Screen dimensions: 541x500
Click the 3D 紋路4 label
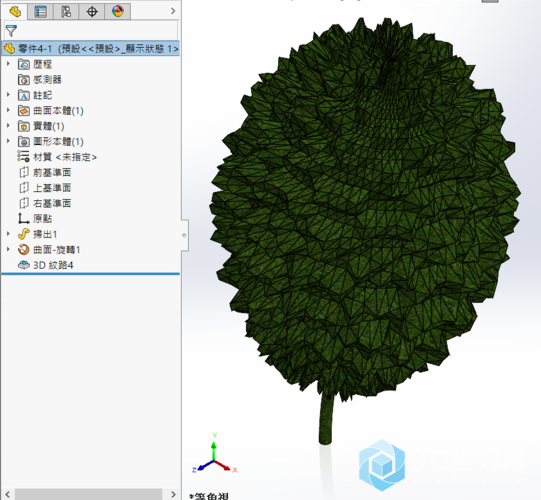coord(53,265)
